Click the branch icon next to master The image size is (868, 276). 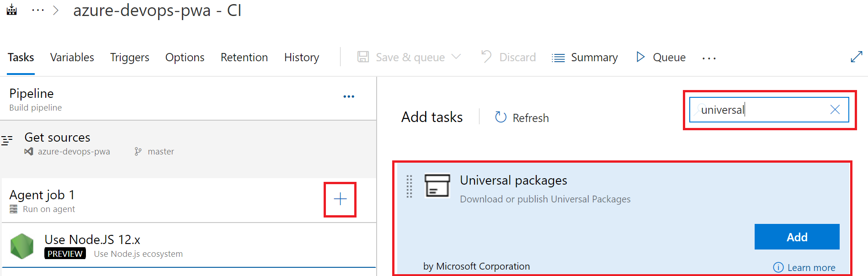pyautogui.click(x=137, y=151)
